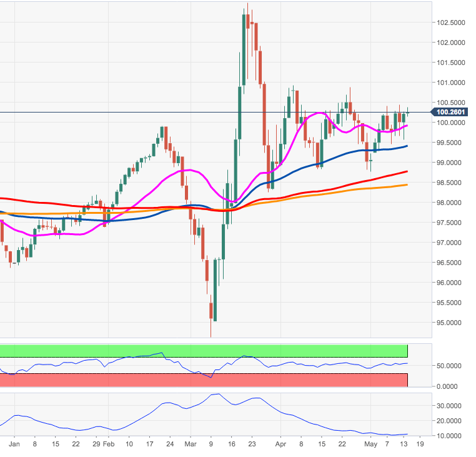Image resolution: width=476 pixels, height=457 pixels.
Task: Click the 101.0000 price axis label
Action: point(451,83)
